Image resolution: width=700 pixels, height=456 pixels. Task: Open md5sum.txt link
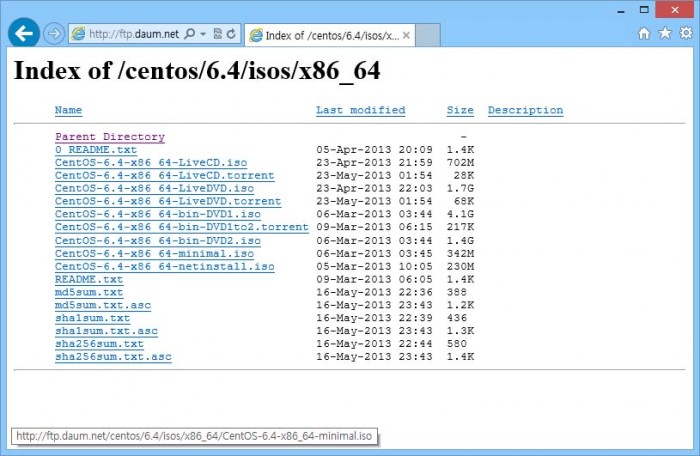coord(89,293)
